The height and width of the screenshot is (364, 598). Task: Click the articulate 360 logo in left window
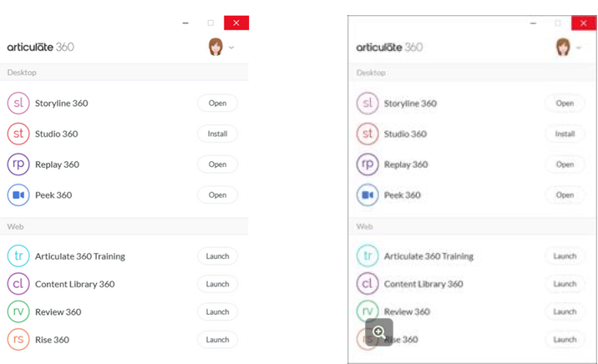click(x=40, y=47)
